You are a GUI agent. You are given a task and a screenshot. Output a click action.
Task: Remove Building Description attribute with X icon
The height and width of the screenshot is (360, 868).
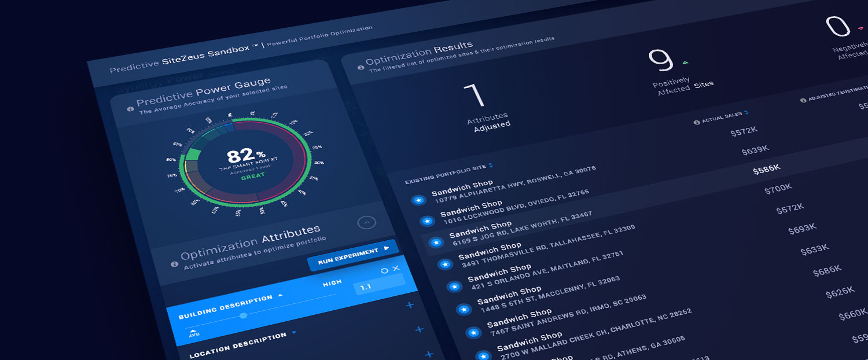(x=396, y=268)
